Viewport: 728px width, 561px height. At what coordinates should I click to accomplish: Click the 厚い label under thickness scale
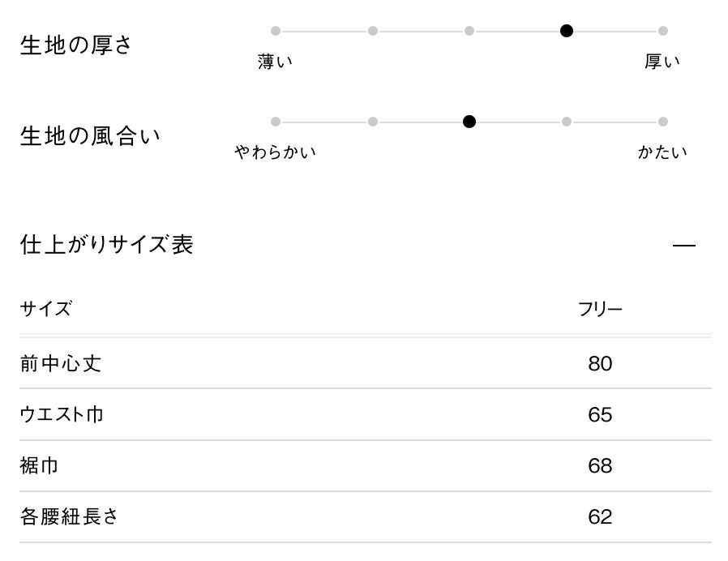(x=662, y=62)
